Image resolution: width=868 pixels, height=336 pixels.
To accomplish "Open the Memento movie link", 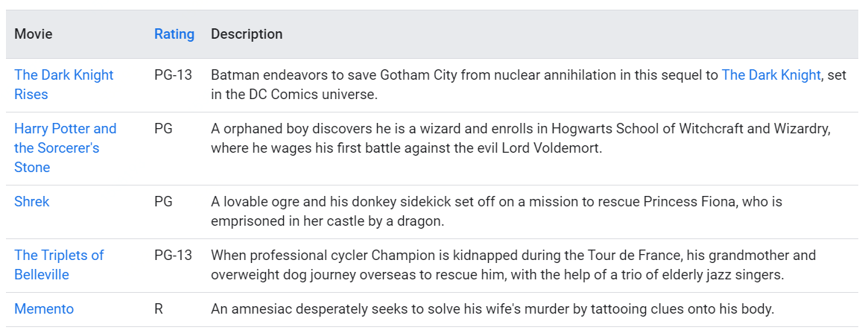I will (x=44, y=308).
